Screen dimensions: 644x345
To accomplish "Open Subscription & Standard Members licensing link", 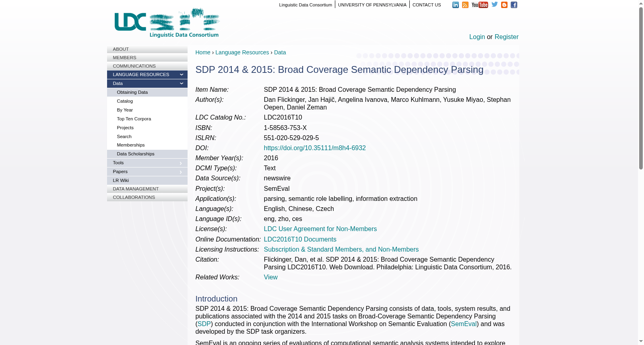I will [x=341, y=250].
